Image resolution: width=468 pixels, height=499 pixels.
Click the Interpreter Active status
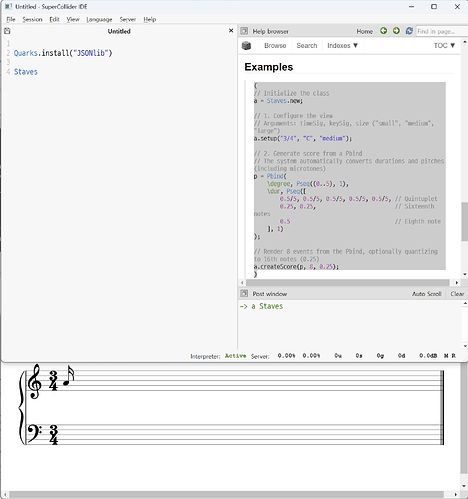(x=235, y=356)
